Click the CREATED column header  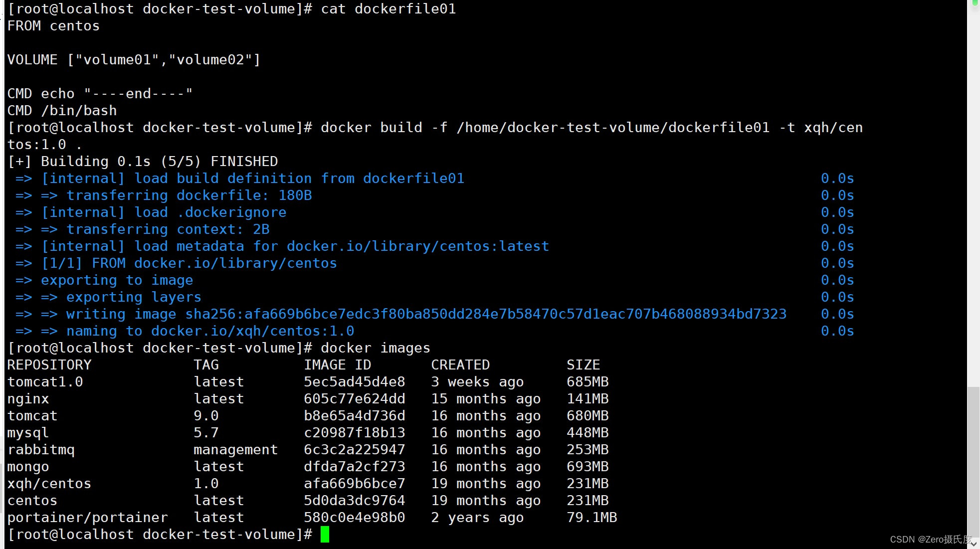(460, 365)
